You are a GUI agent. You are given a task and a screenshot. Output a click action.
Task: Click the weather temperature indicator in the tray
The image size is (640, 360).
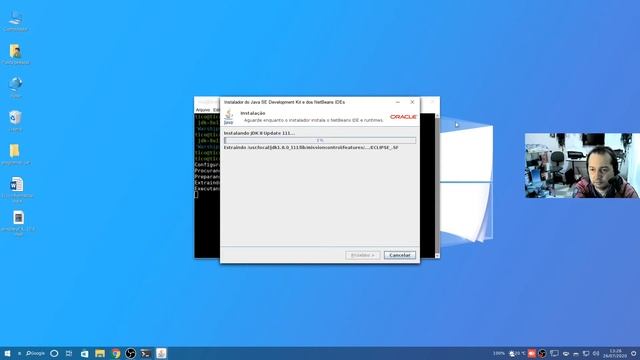pos(517,353)
